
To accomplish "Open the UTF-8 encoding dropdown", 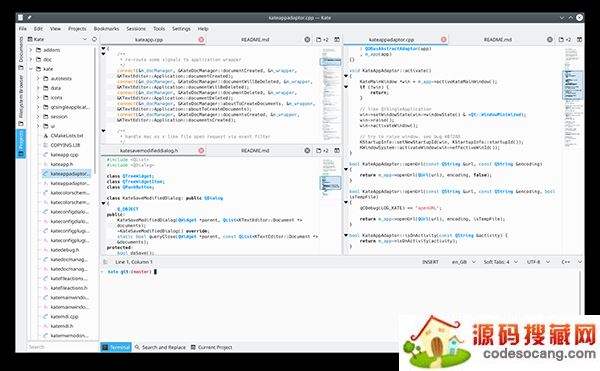I will (538, 262).
